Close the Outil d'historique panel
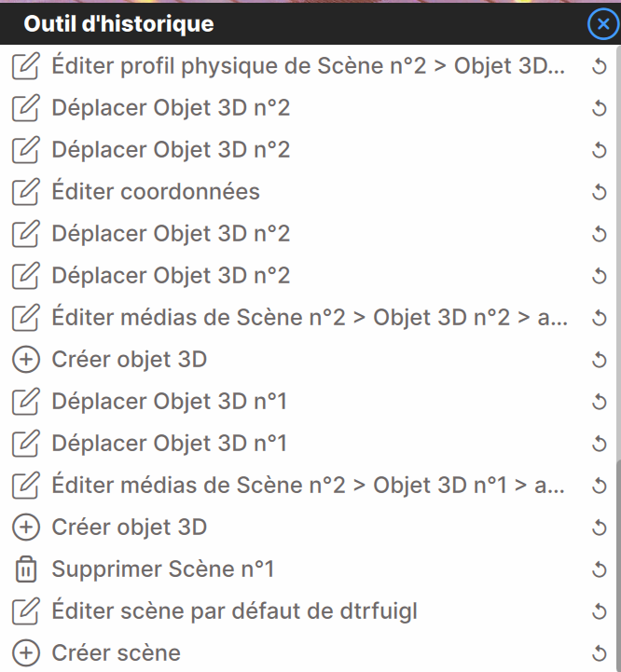 click(x=603, y=24)
